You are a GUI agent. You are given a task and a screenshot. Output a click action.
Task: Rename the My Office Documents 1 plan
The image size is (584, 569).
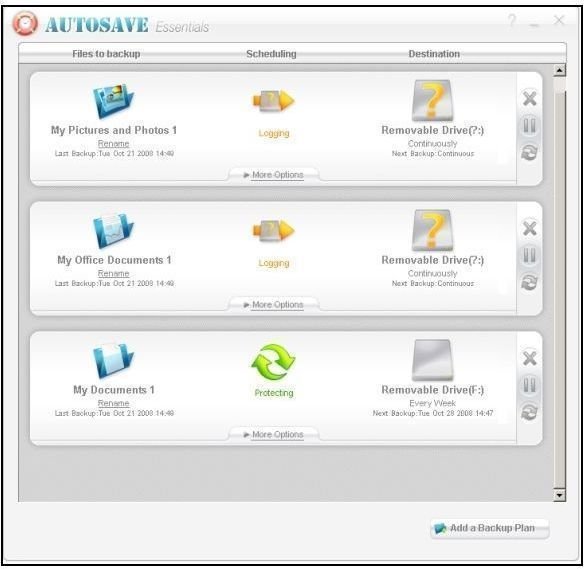click(113, 273)
